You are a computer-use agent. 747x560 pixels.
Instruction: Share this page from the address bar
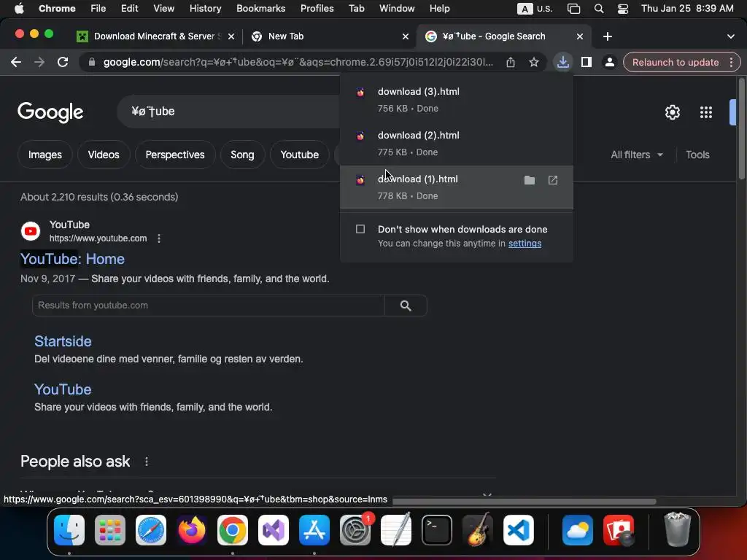[511, 63]
